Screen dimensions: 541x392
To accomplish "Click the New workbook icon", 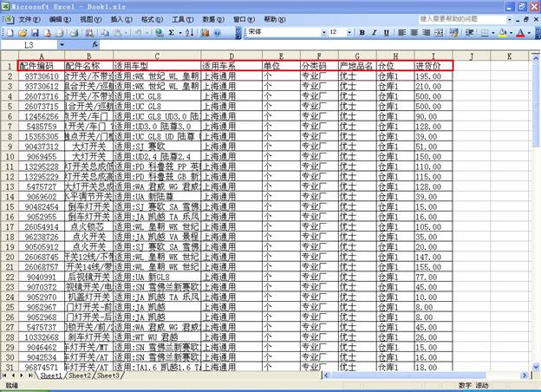I will point(10,32).
